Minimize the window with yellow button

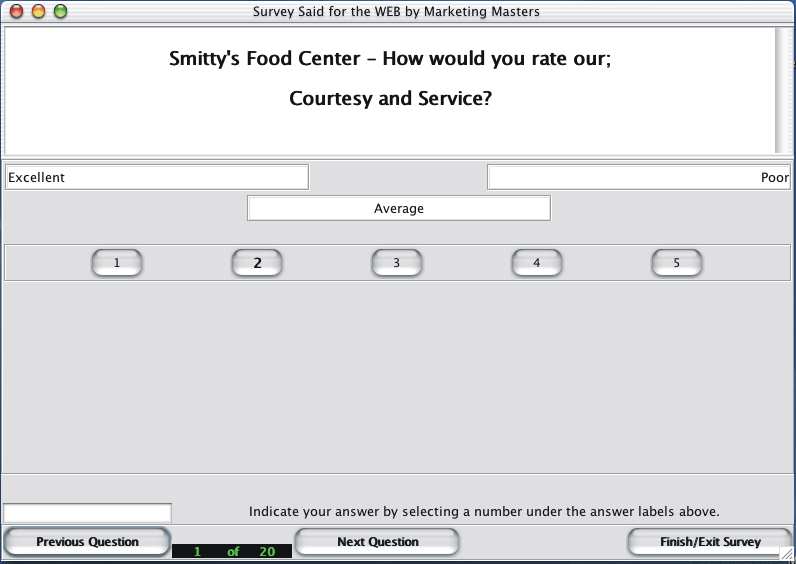pyautogui.click(x=39, y=11)
